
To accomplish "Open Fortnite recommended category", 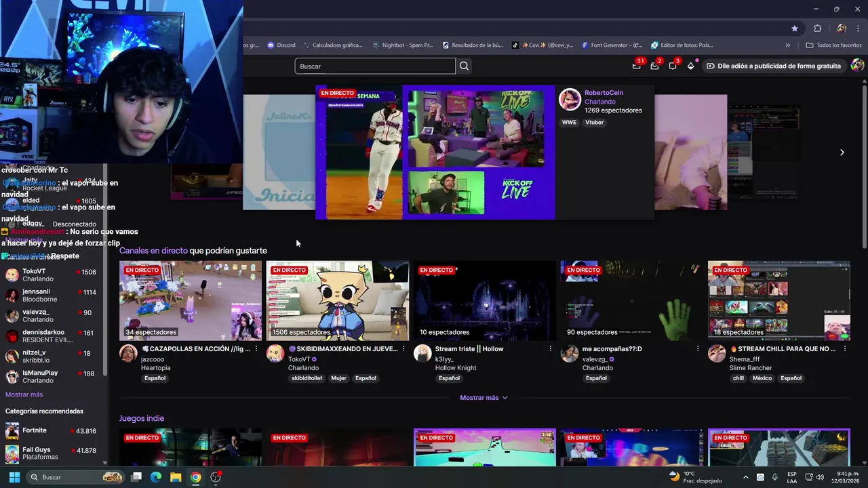I will (52, 431).
